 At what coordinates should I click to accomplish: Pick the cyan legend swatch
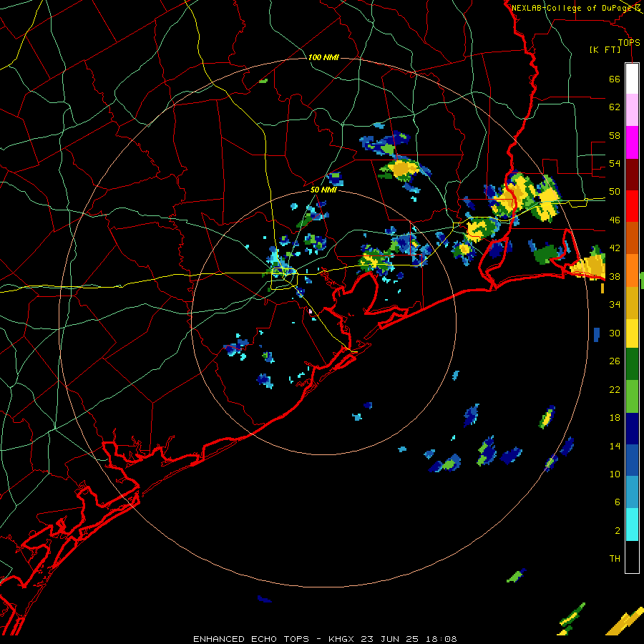click(x=632, y=525)
